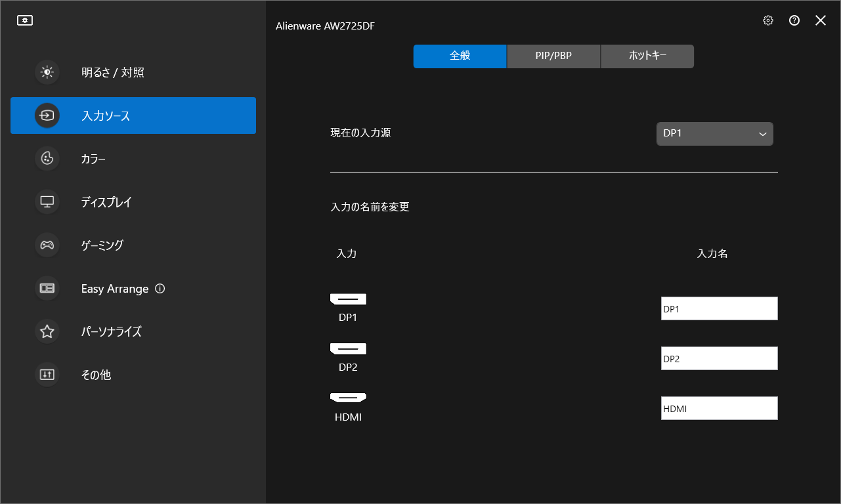Click the monitor app icon at the top left
The width and height of the screenshot is (841, 504).
[25, 20]
